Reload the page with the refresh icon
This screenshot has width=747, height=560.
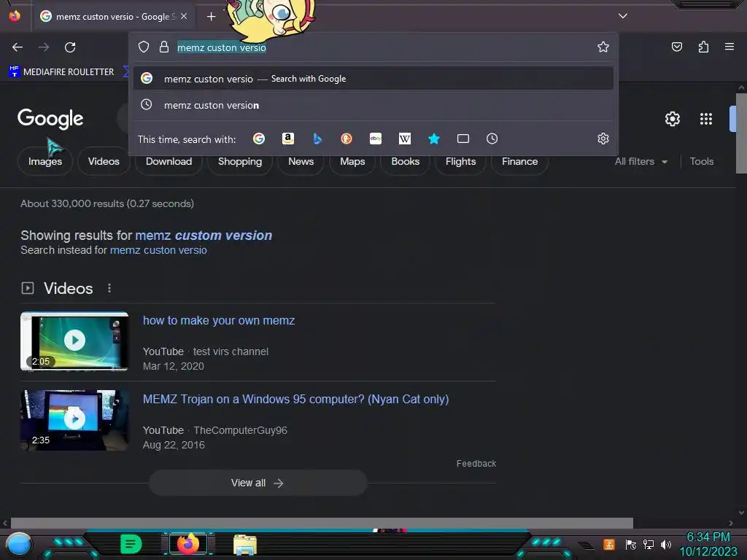[70, 47]
